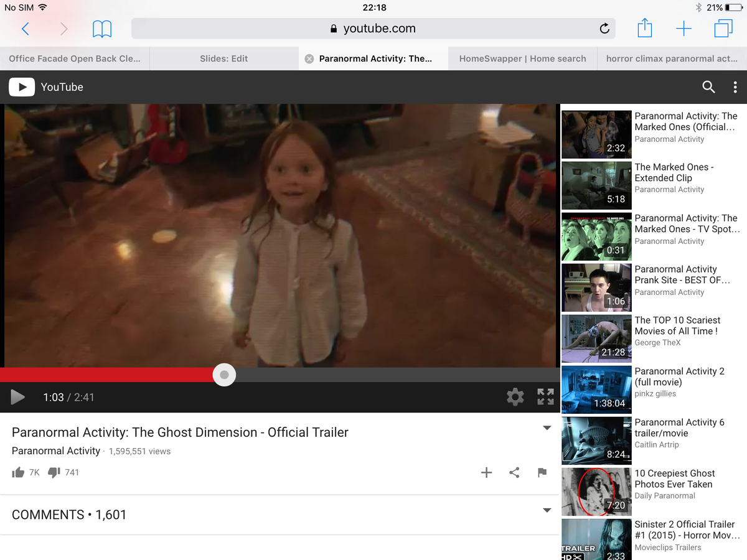Like the video with thumbs up
747x560 pixels.
tap(18, 472)
